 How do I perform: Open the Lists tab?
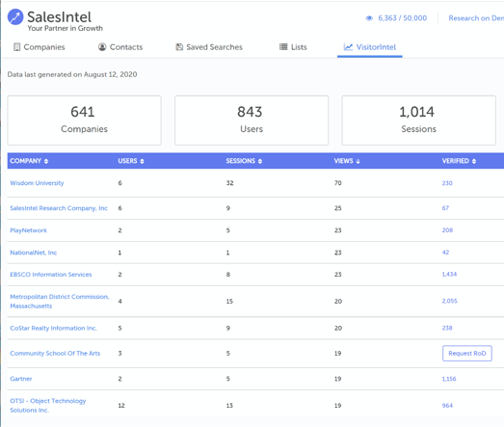[x=293, y=47]
